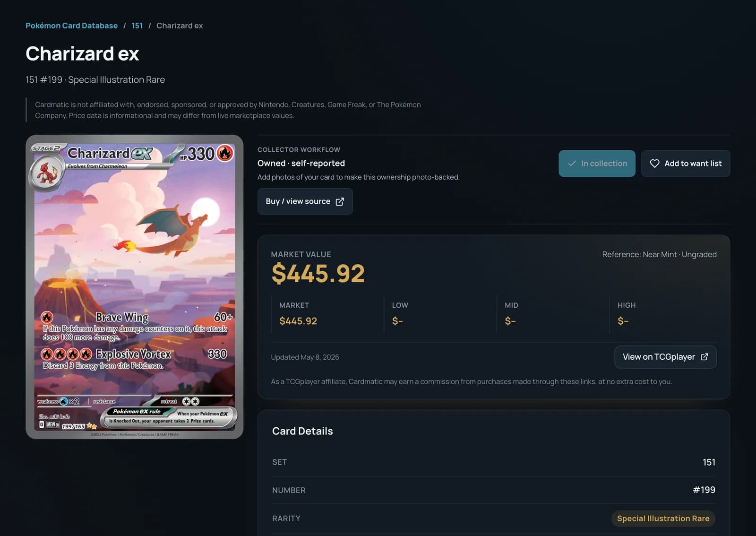Click the checkmark icon in In collection
756x536 pixels.
[572, 164]
